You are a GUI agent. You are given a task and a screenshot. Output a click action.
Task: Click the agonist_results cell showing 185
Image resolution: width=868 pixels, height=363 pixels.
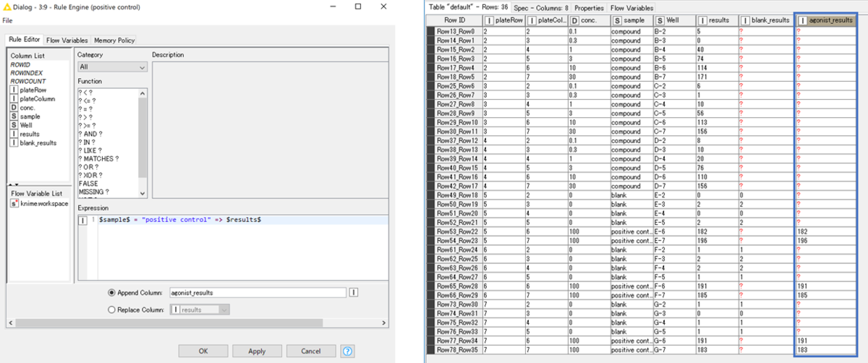(x=825, y=296)
